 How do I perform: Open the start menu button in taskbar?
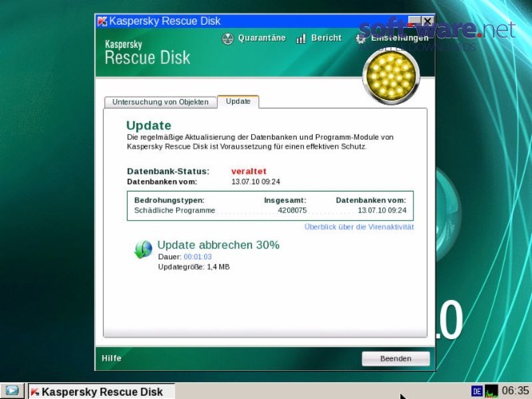pos(11,391)
